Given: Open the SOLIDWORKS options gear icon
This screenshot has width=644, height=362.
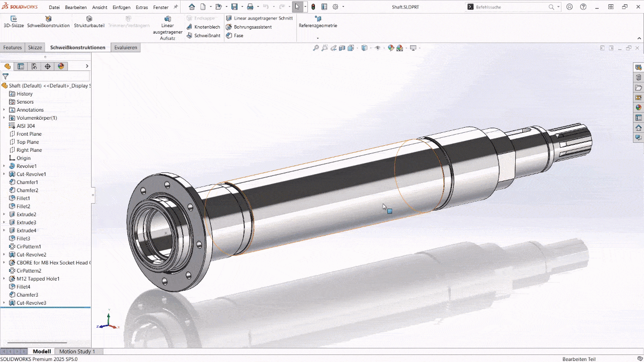Looking at the screenshot, I should point(335,7).
